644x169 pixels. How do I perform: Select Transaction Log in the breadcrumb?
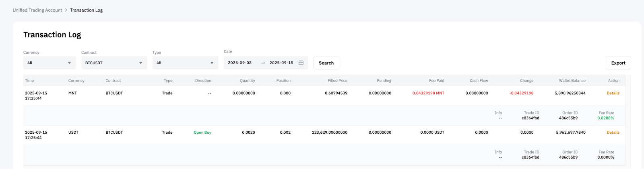86,10
